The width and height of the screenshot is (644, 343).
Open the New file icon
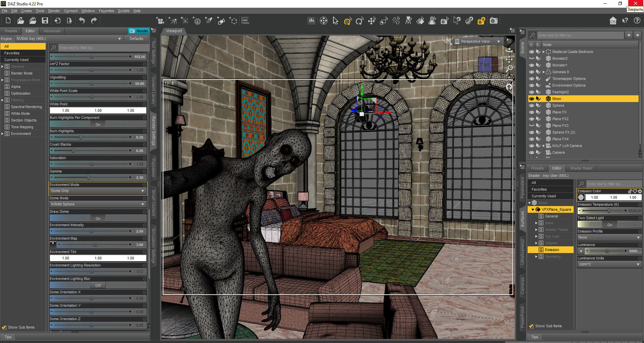(8, 21)
